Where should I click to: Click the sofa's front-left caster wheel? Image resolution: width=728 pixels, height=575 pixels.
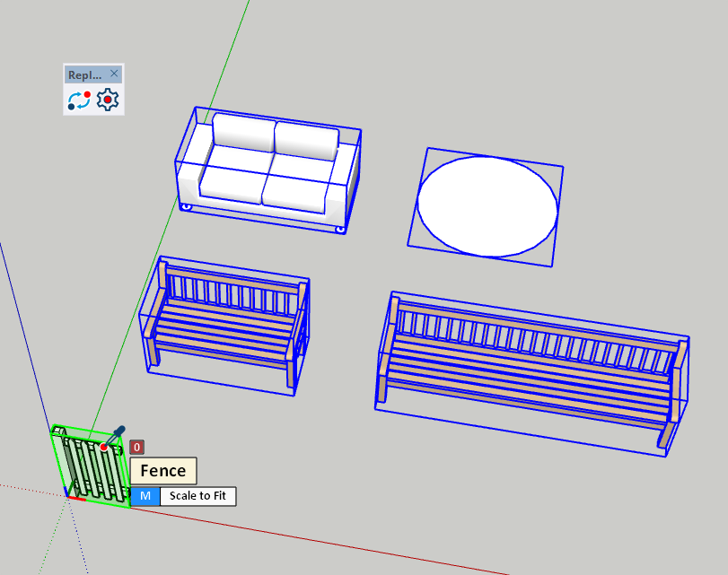tap(186, 207)
